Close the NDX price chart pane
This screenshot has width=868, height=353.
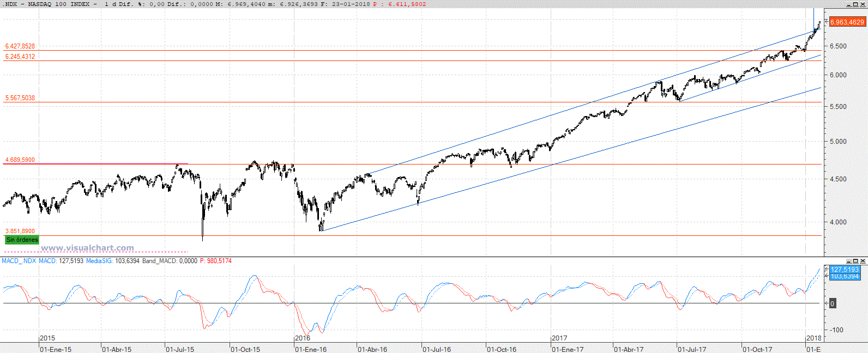coord(863,4)
